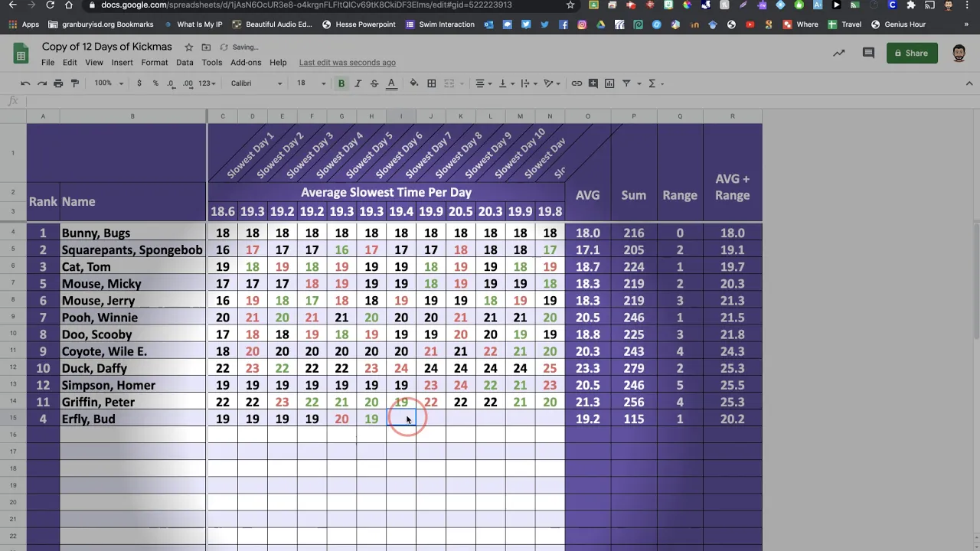Format as currency with dollar icon
980x551 pixels.
(139, 83)
